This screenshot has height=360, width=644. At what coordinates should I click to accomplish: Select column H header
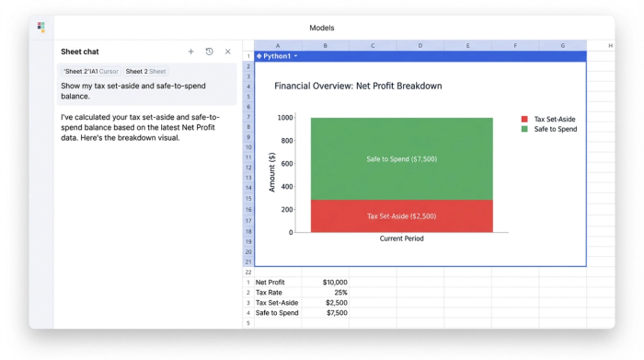(610, 46)
